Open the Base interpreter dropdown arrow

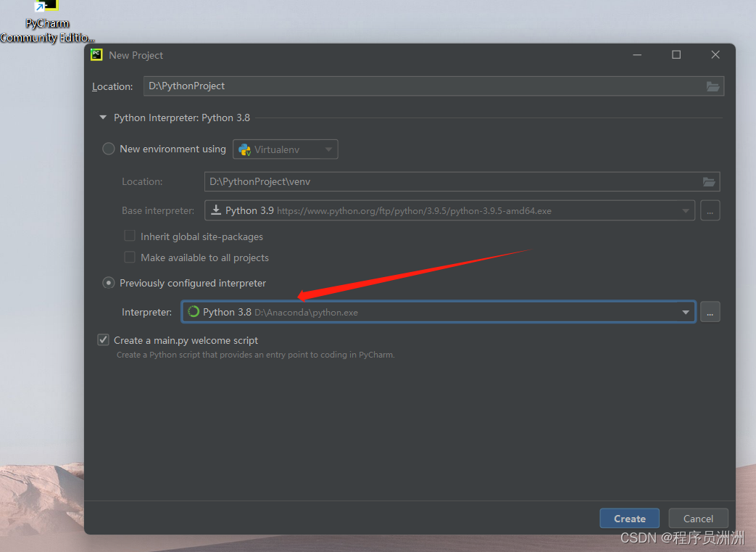[x=685, y=211]
